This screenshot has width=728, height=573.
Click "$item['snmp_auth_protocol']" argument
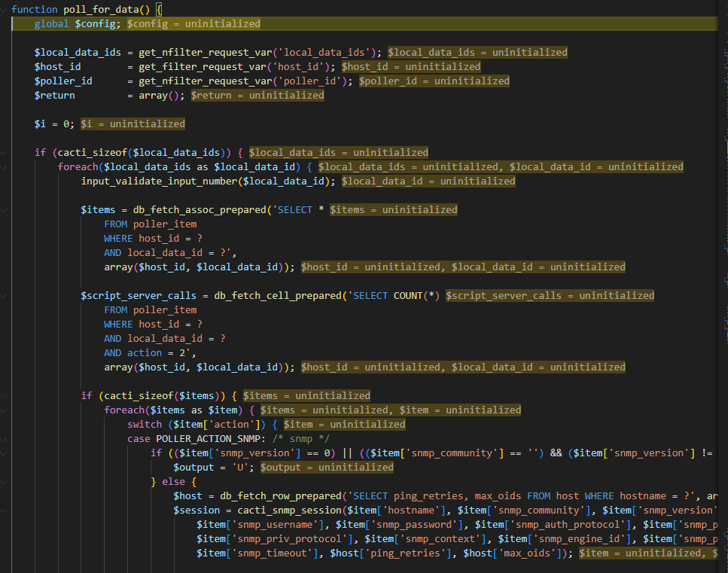point(553,525)
